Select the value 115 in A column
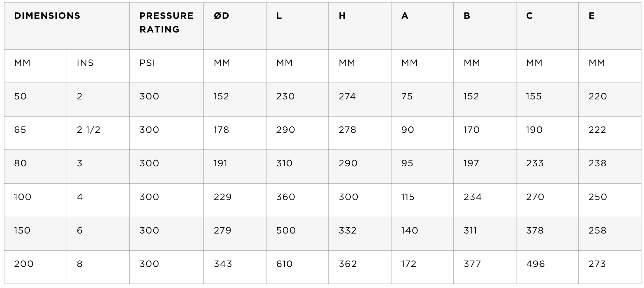Viewport: 644px width, 288px height. pyautogui.click(x=422, y=200)
